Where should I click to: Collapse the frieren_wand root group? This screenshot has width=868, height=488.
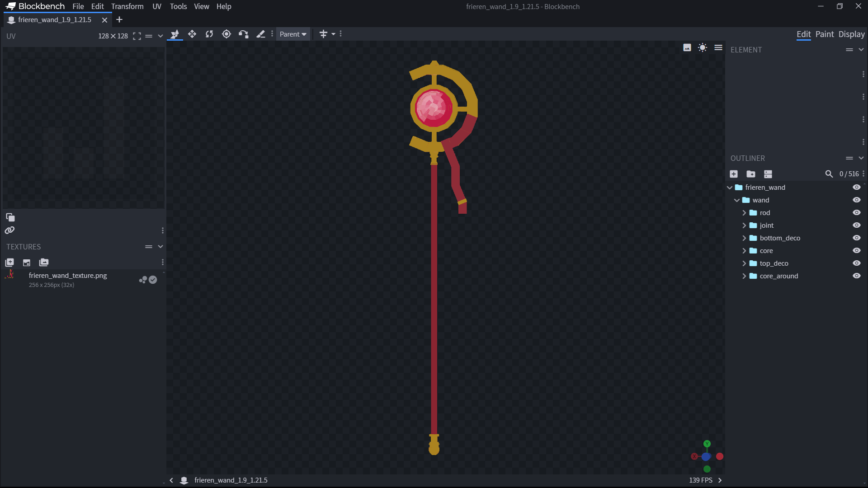point(730,188)
